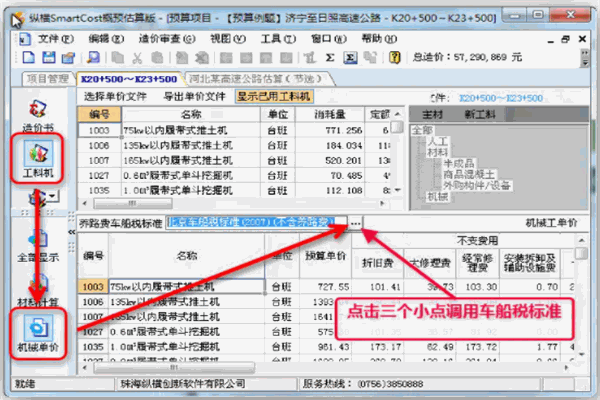The height and width of the screenshot is (400, 600).
Task: Click the 编号 header in upper table
Action: 99,114
